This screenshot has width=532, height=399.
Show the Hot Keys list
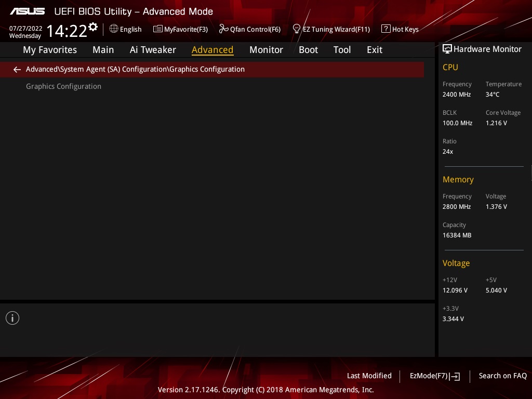coord(405,29)
